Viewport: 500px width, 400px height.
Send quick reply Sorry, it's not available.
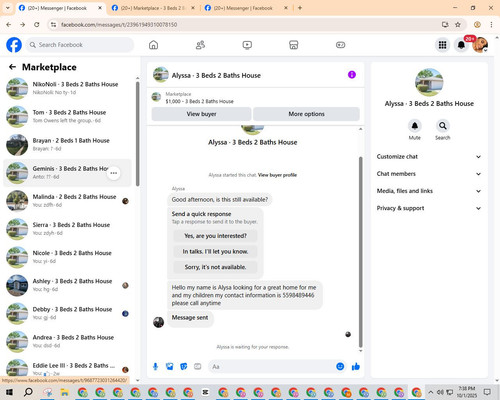(215, 267)
